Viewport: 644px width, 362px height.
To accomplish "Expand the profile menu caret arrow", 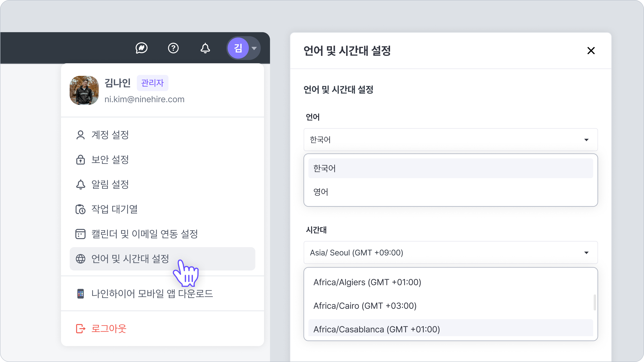I will point(254,48).
